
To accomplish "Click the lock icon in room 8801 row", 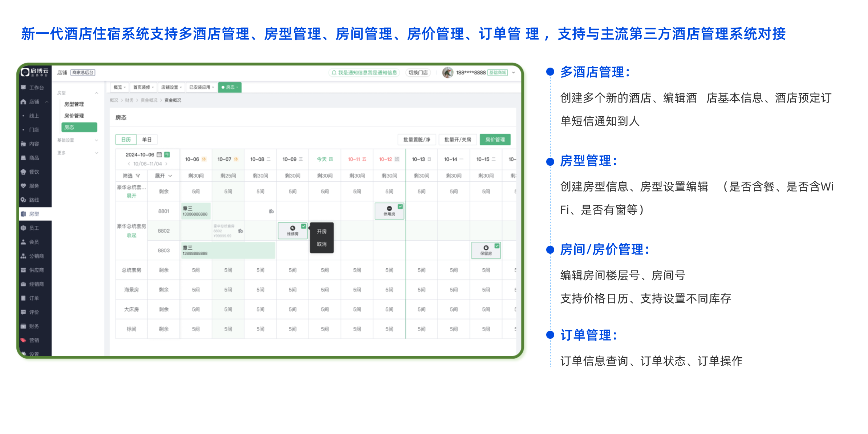I will 271,211.
